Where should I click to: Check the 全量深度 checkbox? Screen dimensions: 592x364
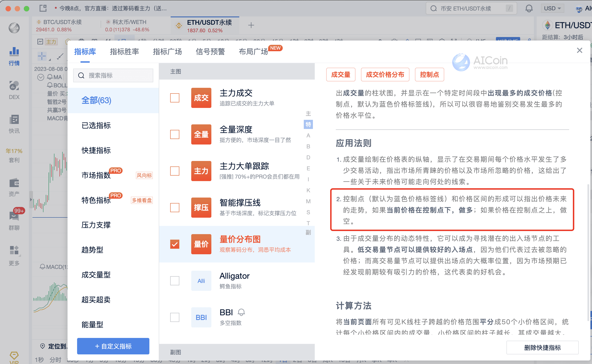point(175,134)
